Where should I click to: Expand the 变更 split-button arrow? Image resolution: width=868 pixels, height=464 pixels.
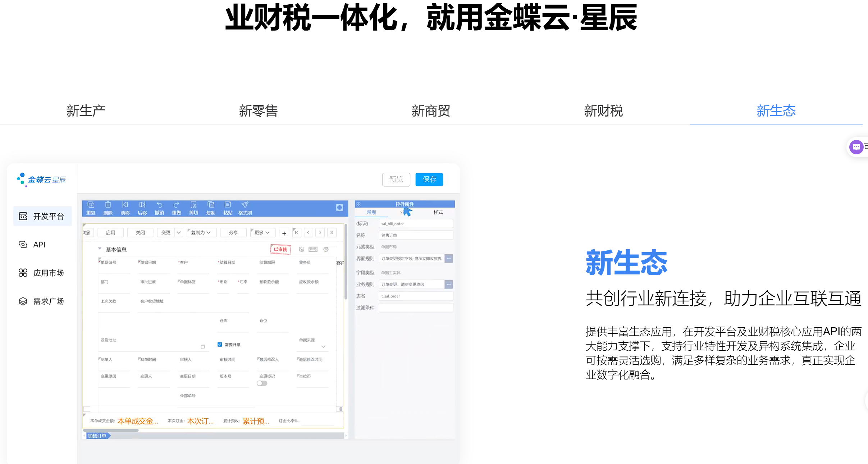tap(179, 232)
